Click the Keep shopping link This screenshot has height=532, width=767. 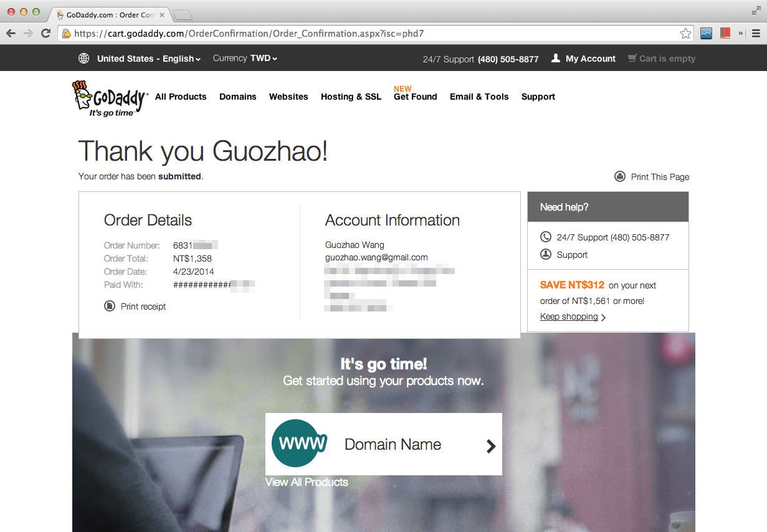coord(569,316)
